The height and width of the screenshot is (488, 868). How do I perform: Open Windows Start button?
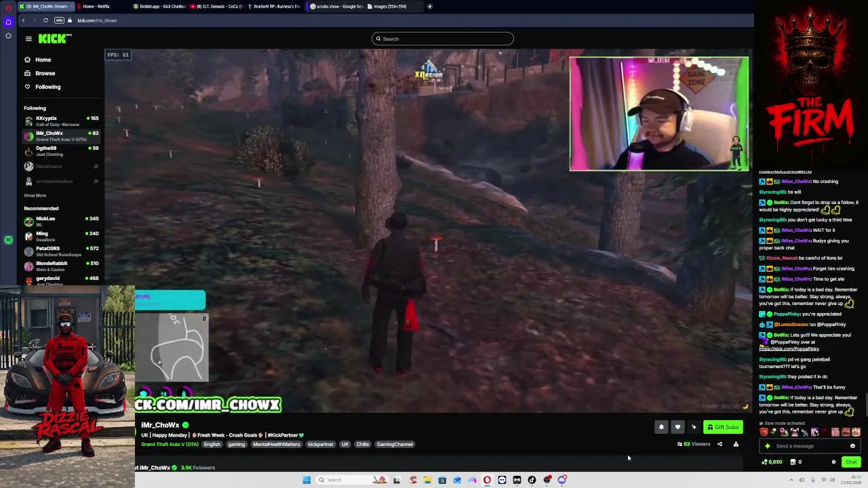pyautogui.click(x=307, y=480)
